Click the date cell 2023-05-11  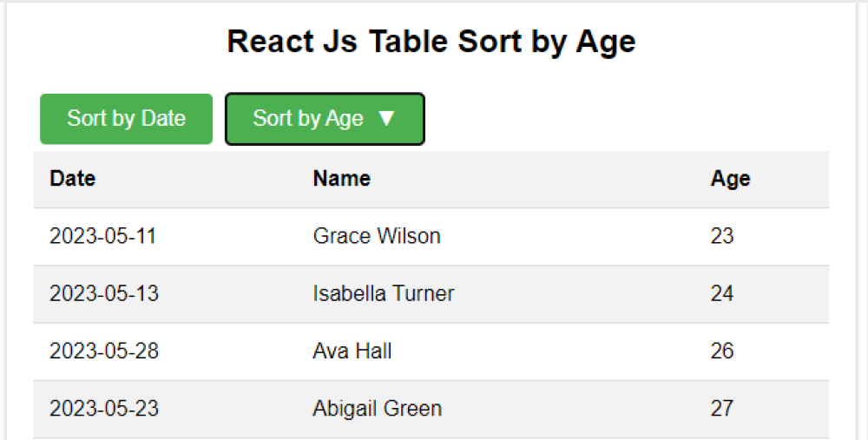[102, 236]
